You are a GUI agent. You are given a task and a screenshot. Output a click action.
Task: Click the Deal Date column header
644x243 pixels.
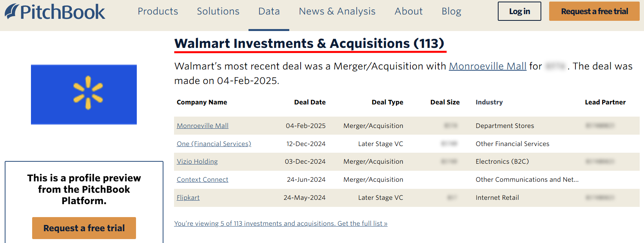coord(310,102)
